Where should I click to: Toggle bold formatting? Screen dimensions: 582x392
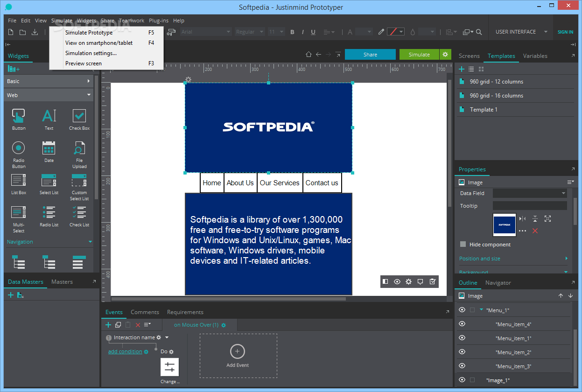292,32
